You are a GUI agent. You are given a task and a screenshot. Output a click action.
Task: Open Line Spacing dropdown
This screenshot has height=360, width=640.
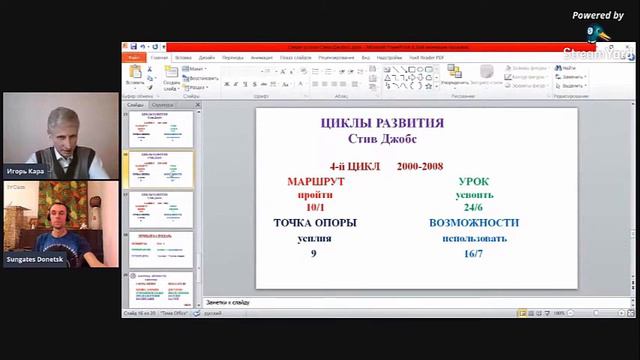[x=361, y=71]
